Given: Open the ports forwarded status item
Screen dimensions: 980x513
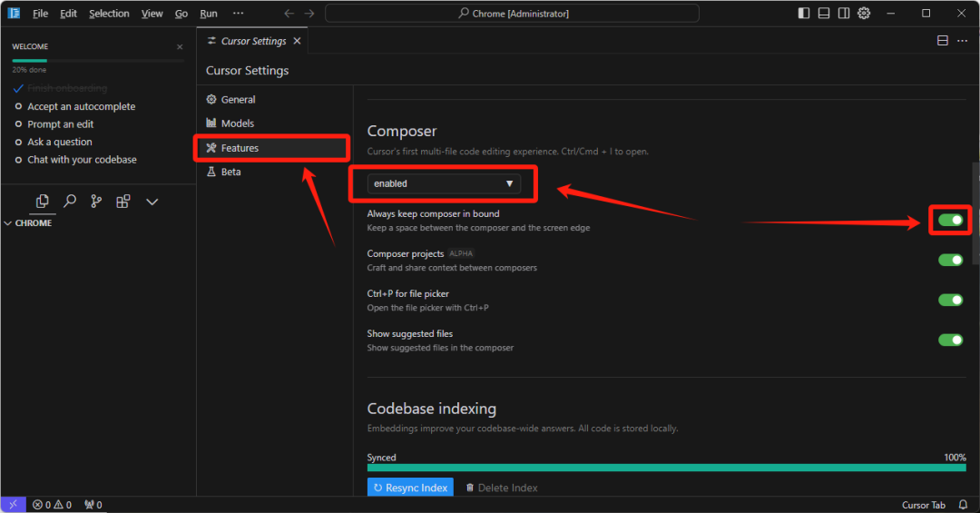Looking at the screenshot, I should (93, 505).
